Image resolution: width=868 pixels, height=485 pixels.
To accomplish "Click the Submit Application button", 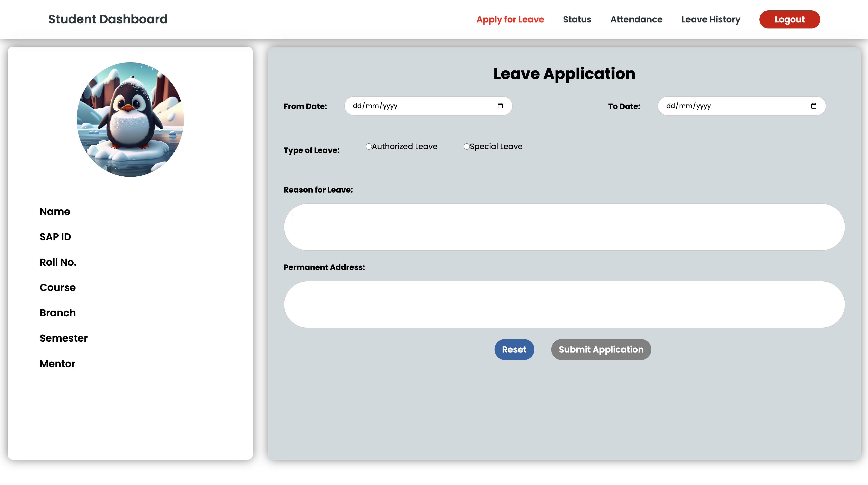I will coord(601,349).
